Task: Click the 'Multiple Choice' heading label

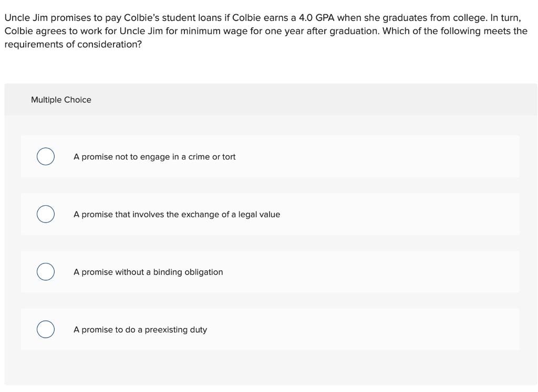Action: click(x=61, y=100)
